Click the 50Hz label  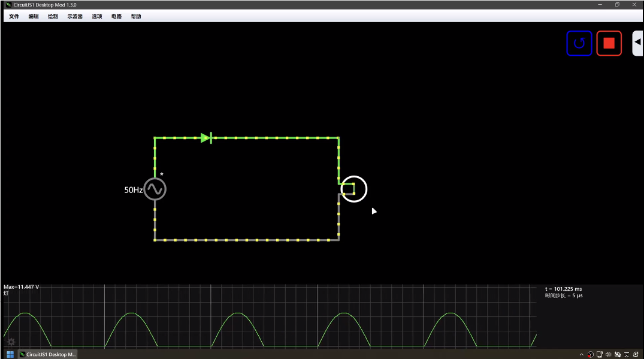[x=134, y=190]
